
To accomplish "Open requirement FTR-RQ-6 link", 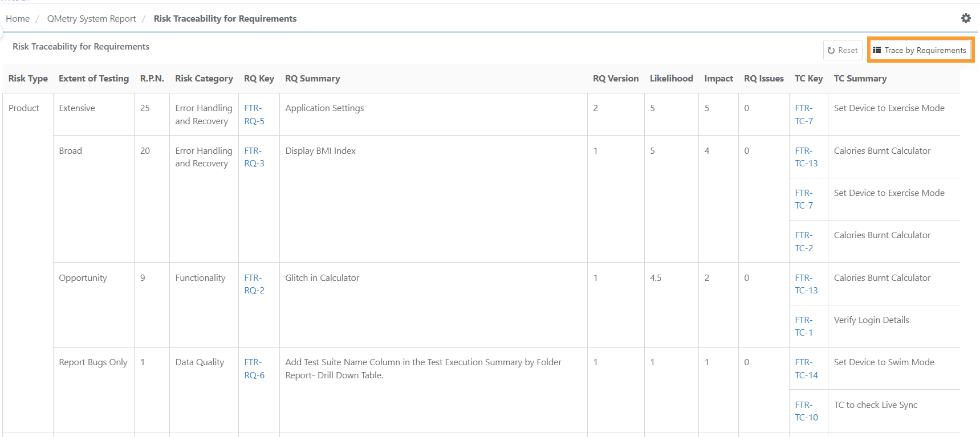I will (x=254, y=369).
